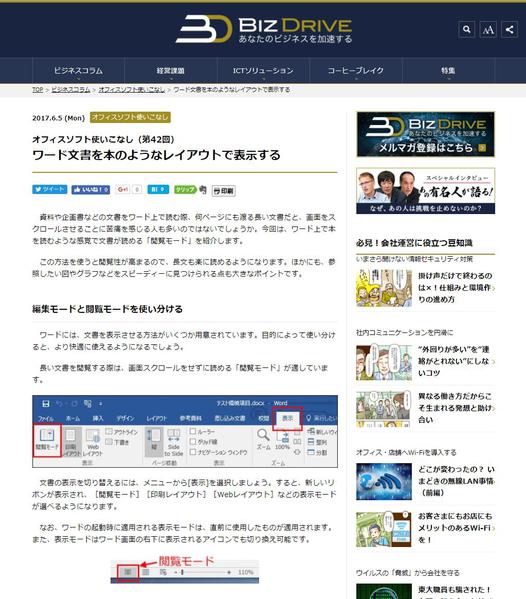
Task: Expand the ICTソリューション navigation menu
Action: [x=263, y=71]
